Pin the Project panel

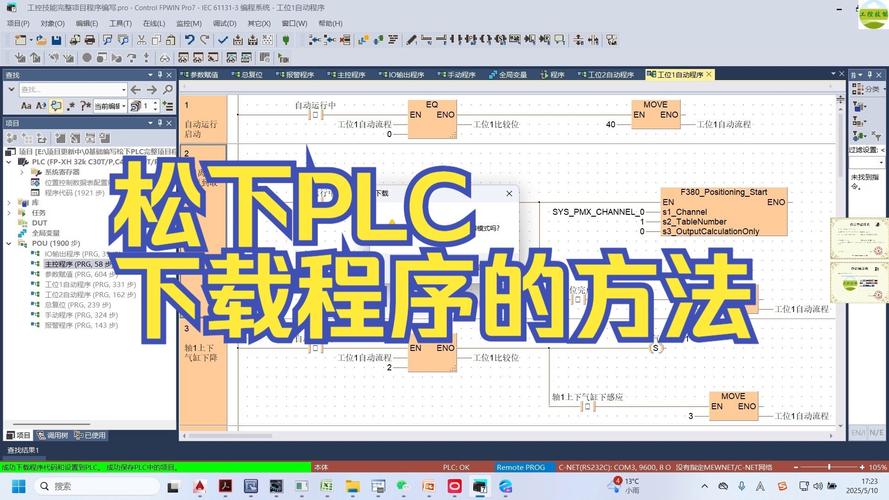coord(160,123)
